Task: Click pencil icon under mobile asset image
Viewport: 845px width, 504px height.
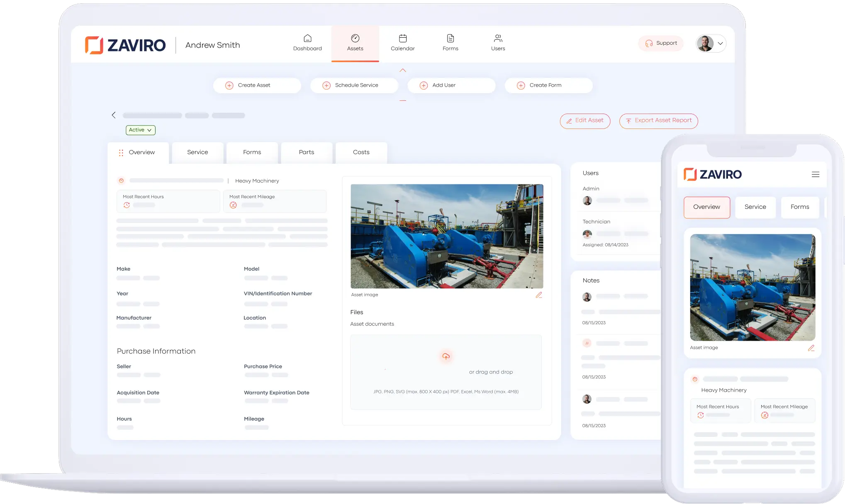Action: click(811, 348)
